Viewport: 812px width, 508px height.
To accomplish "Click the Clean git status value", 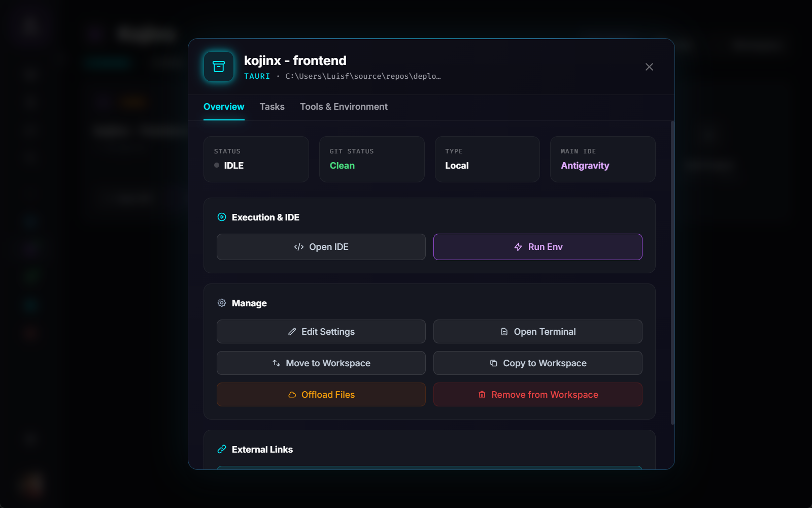I will pyautogui.click(x=342, y=166).
